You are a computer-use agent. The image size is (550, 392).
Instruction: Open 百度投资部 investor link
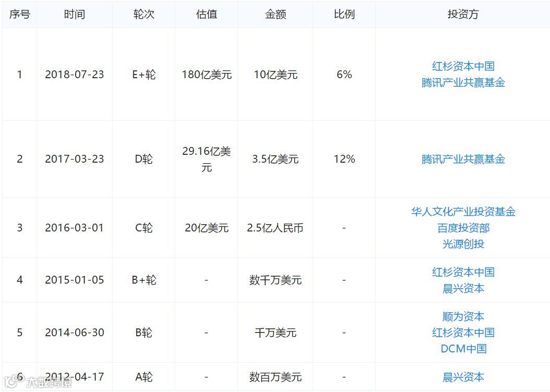(463, 228)
